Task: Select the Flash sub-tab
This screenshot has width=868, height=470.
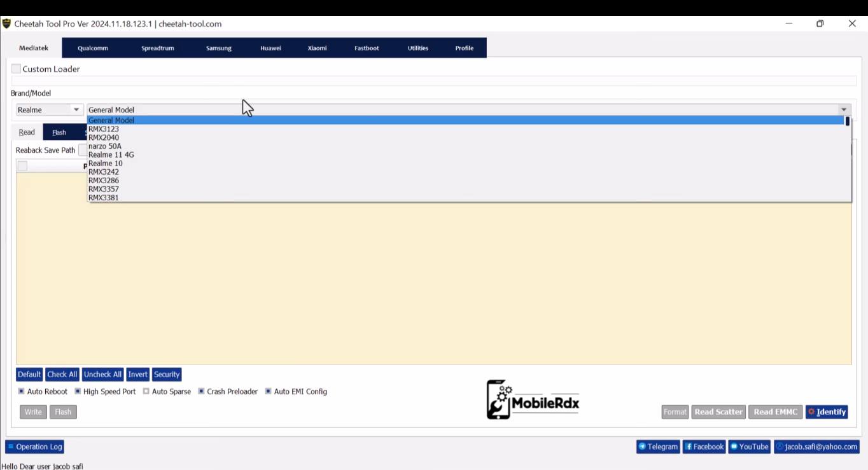Action: tap(59, 132)
